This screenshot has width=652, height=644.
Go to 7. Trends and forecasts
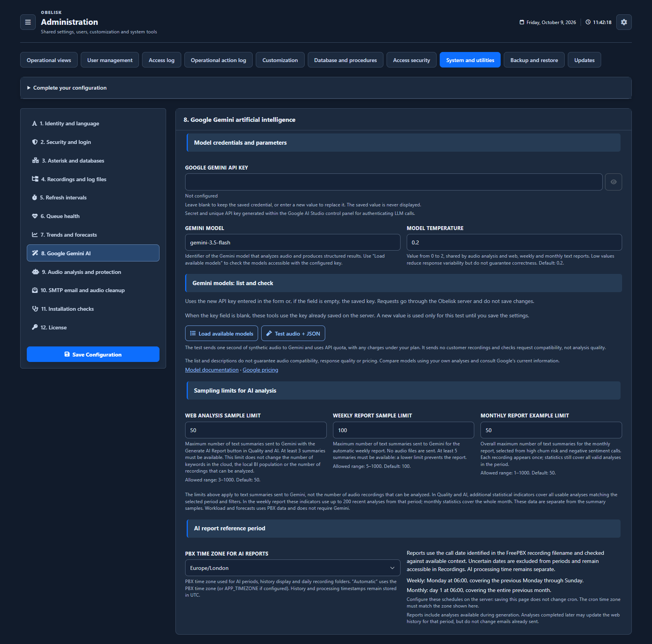click(x=93, y=235)
